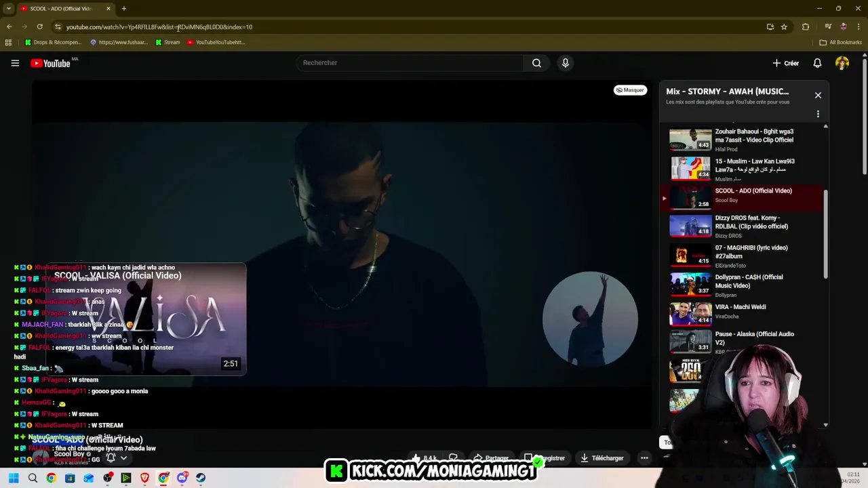868x488 pixels.
Task: Close the Mix playlist panel
Action: coord(818,96)
